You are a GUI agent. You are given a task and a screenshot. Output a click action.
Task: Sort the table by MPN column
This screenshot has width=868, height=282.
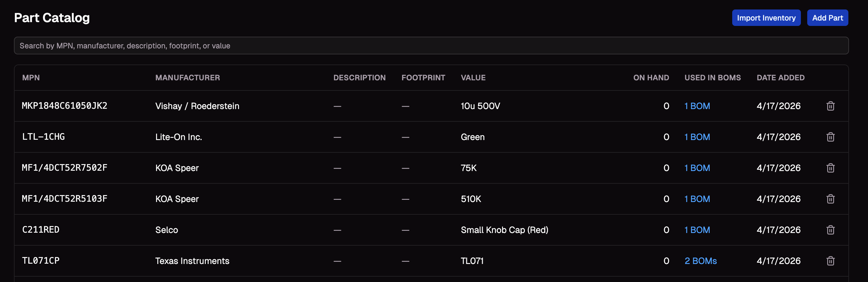click(x=31, y=77)
